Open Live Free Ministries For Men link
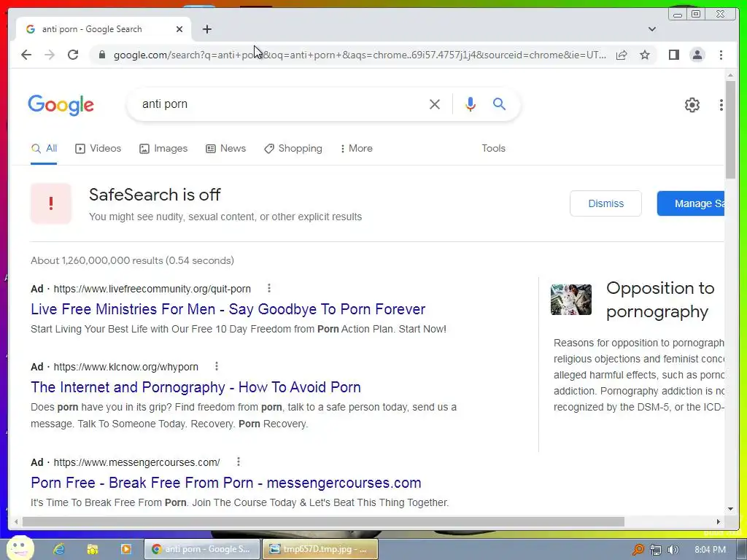 [228, 309]
